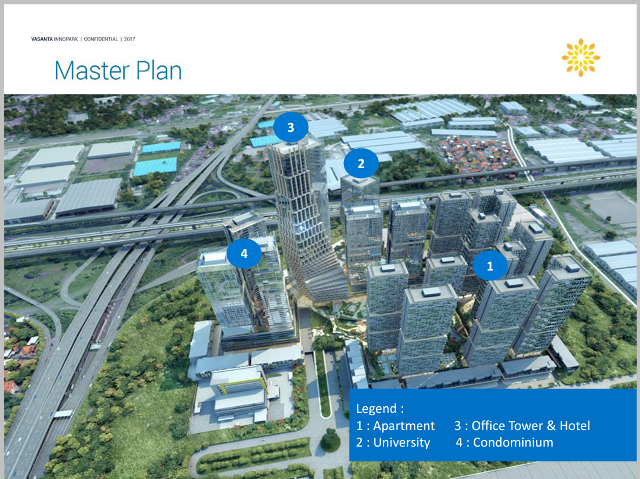Screen dimensions: 640x479
Task: Select the 'CONFIDENTIAL' header text
Action: 100,39
